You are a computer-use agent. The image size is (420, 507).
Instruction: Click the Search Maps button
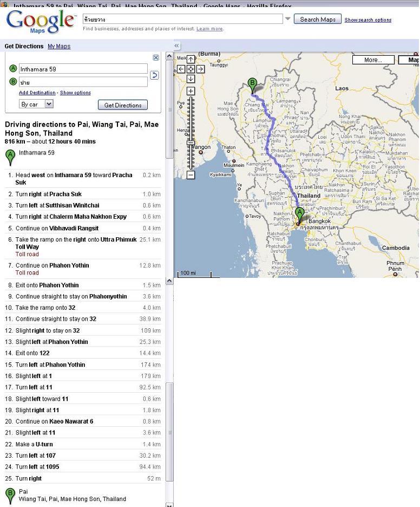[x=318, y=19]
